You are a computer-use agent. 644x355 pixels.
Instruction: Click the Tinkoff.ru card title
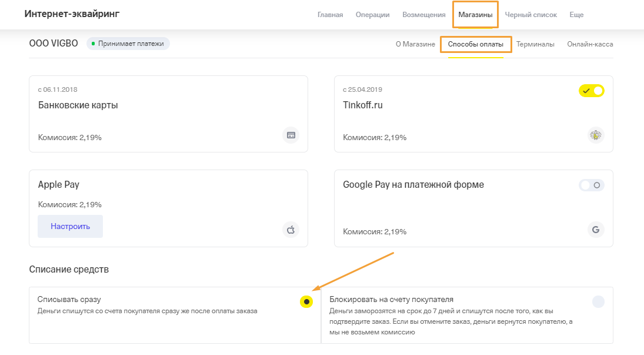[363, 105]
